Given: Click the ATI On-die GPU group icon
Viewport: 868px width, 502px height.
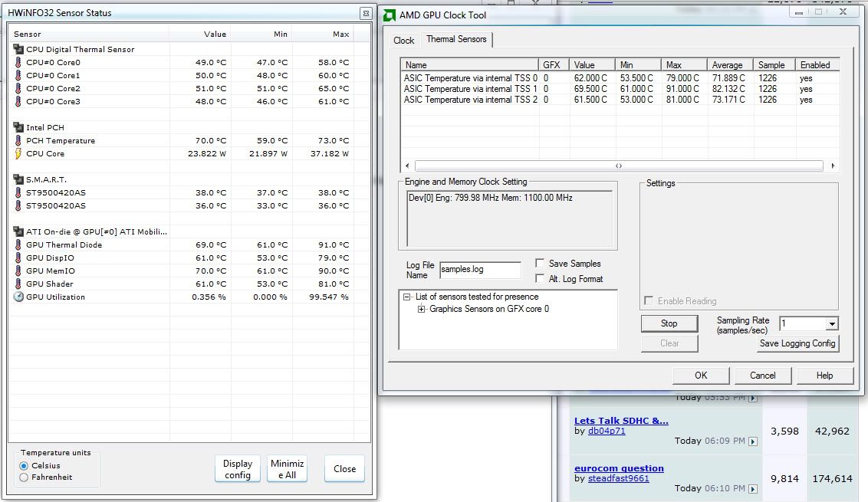Looking at the screenshot, I should point(18,231).
